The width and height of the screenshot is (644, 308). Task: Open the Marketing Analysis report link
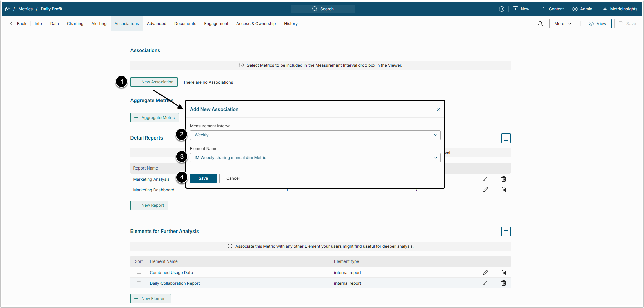click(x=151, y=179)
